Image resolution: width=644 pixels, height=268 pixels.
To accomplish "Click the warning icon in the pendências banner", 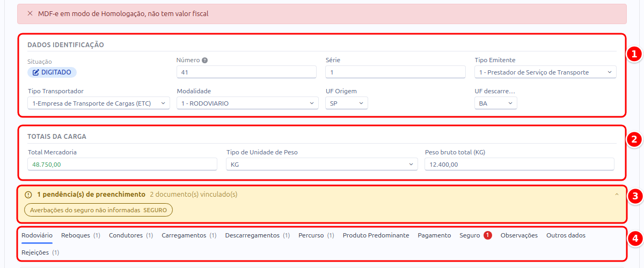I will pos(28,195).
